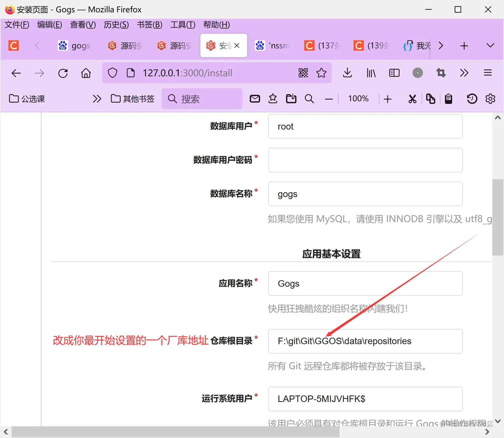
Task: Reload the current page
Action: [63, 73]
